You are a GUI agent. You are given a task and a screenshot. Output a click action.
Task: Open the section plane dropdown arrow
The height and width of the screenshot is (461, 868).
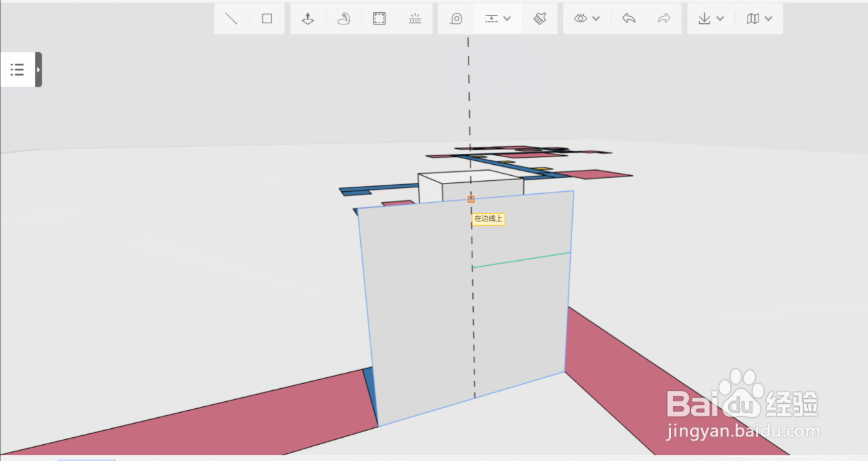pyautogui.click(x=507, y=19)
